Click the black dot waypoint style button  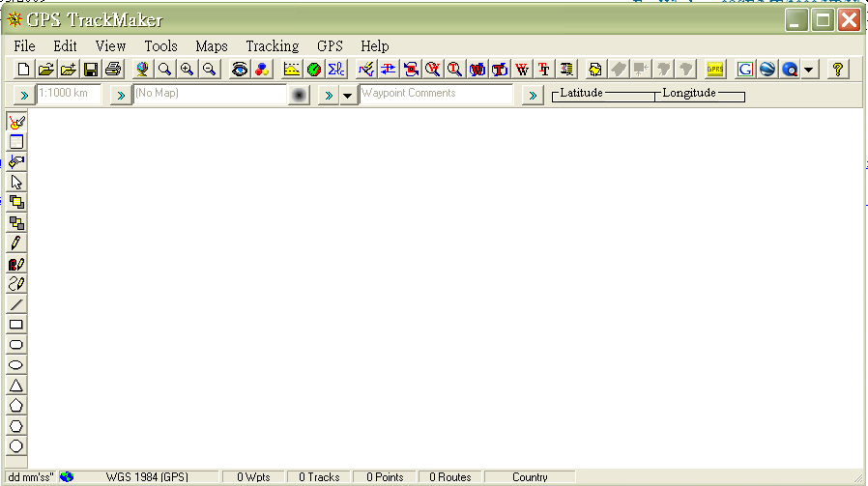[299, 96]
